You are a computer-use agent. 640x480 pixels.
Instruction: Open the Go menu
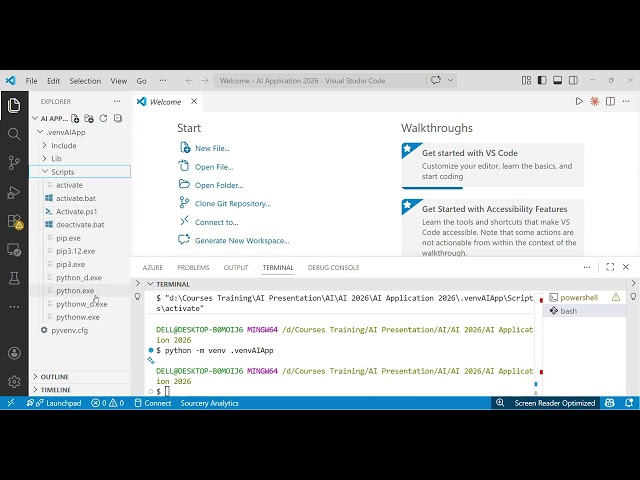(x=141, y=81)
